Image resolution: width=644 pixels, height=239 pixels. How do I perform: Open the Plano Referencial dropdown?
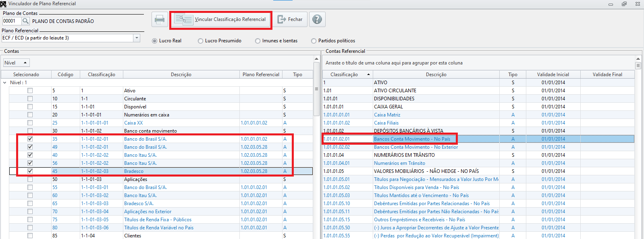(137, 38)
